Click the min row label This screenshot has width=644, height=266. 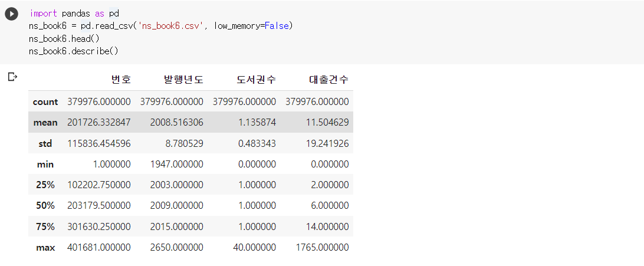[45, 164]
